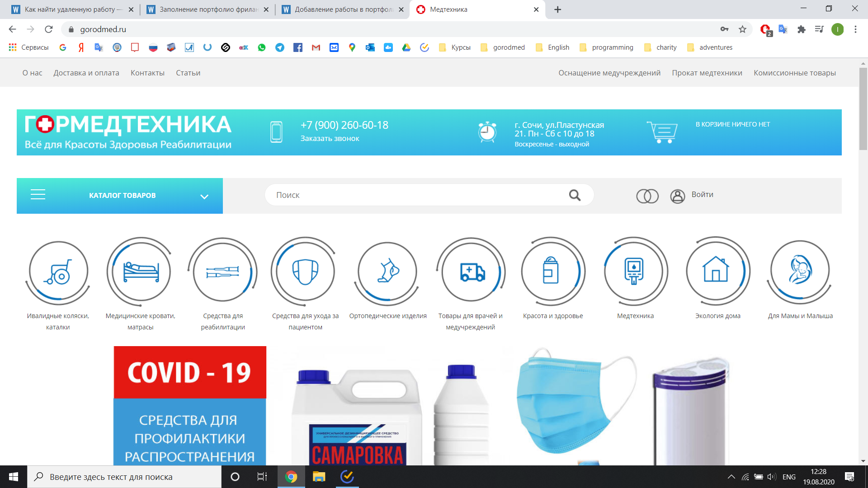Image resolution: width=868 pixels, height=488 pixels.
Task: Open Прокат медтехники link
Action: [707, 73]
